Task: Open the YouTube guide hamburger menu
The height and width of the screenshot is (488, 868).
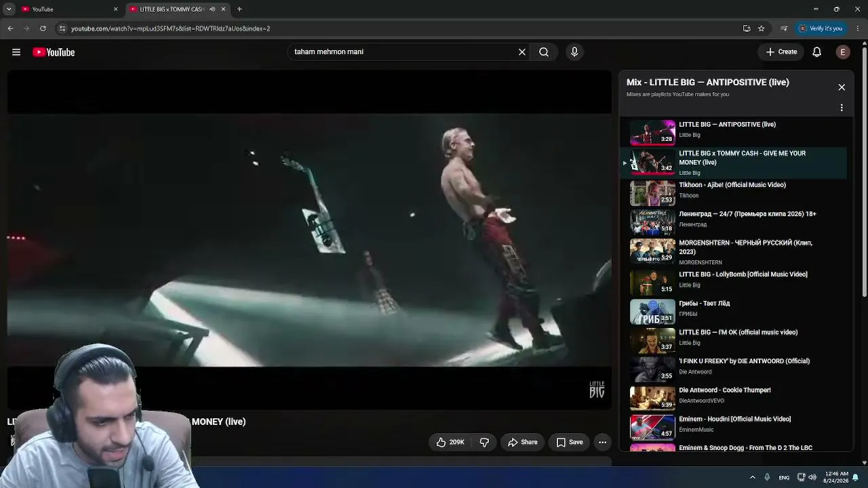Action: pyautogui.click(x=16, y=52)
